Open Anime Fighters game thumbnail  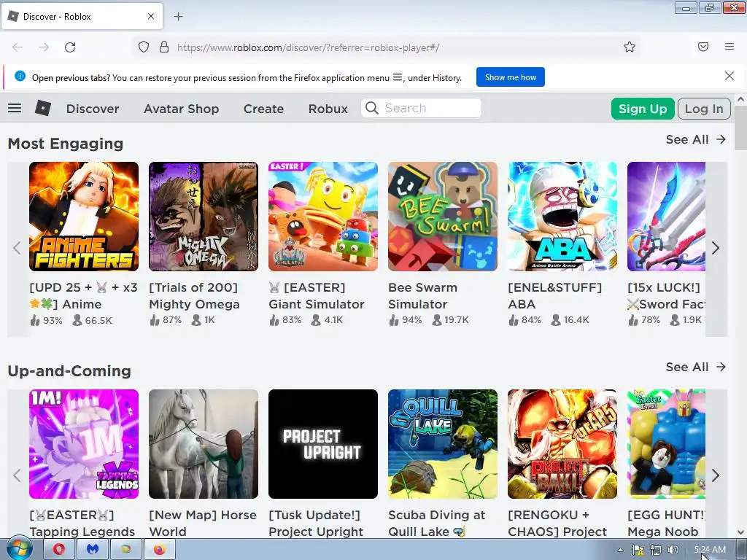click(x=84, y=217)
